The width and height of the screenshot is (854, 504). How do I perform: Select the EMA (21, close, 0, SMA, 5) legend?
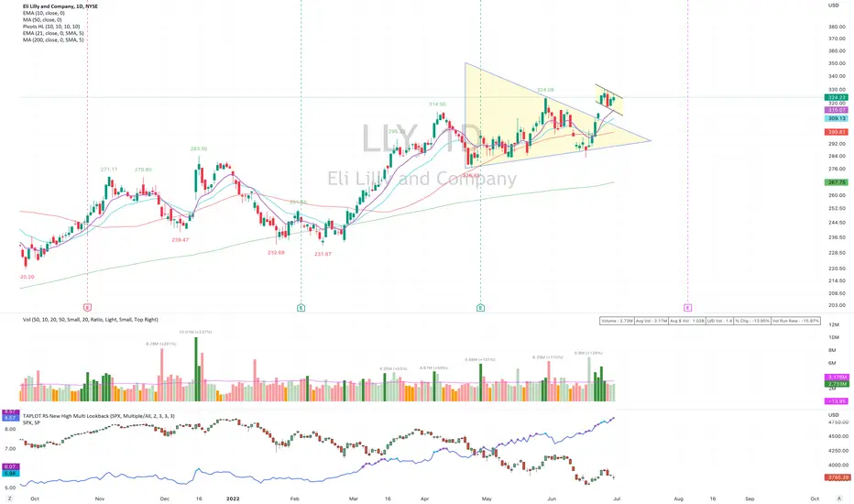tap(53, 33)
